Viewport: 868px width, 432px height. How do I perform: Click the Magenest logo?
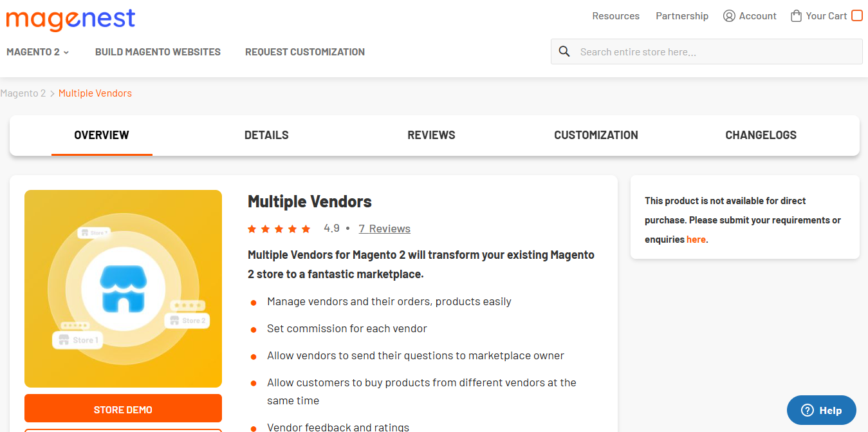(x=70, y=20)
